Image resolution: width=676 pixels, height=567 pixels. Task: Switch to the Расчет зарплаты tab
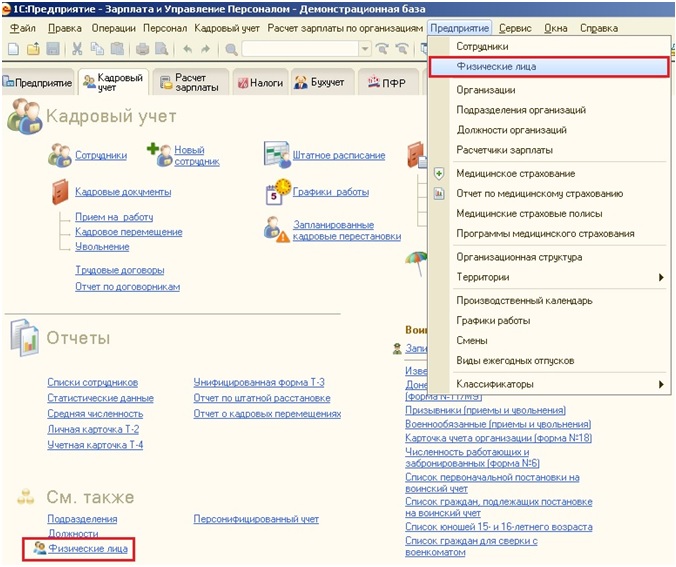point(190,82)
